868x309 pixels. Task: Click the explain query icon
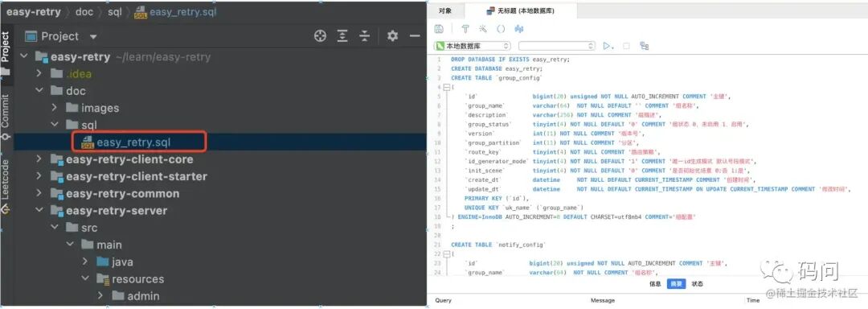(x=644, y=46)
